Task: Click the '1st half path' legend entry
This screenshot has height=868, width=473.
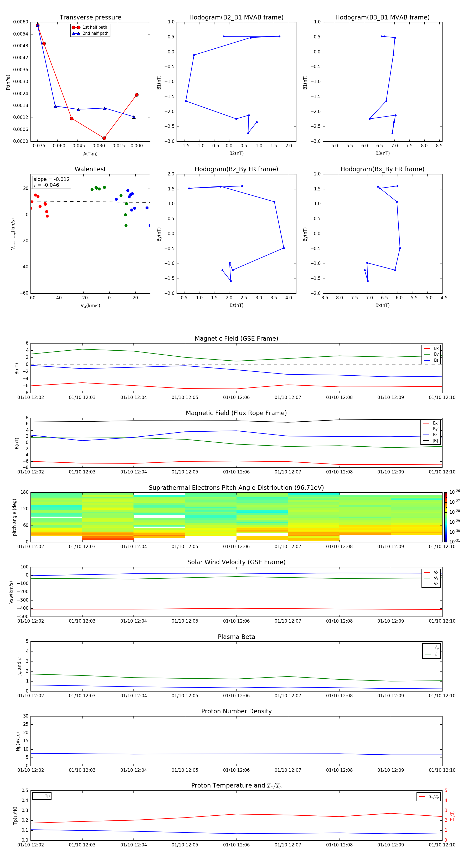Action: pyautogui.click(x=90, y=27)
